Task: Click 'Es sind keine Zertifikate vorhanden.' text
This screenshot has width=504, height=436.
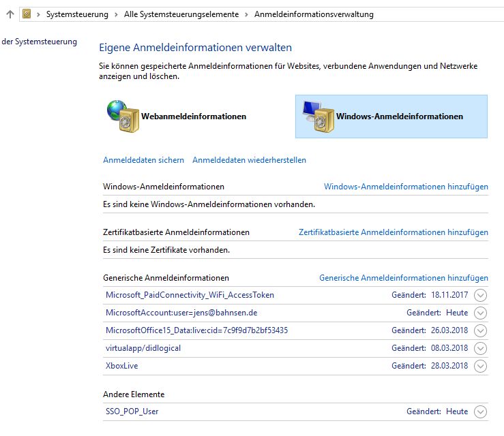Action: click(166, 250)
